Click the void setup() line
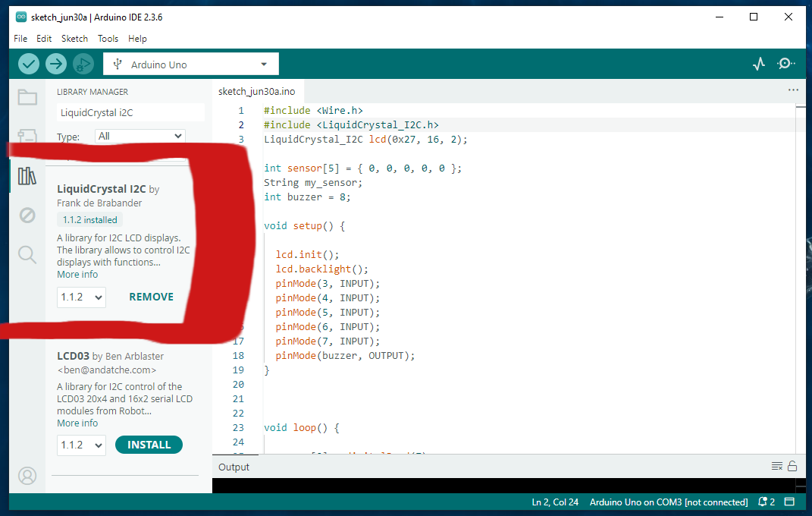The height and width of the screenshot is (516, 812). point(304,226)
